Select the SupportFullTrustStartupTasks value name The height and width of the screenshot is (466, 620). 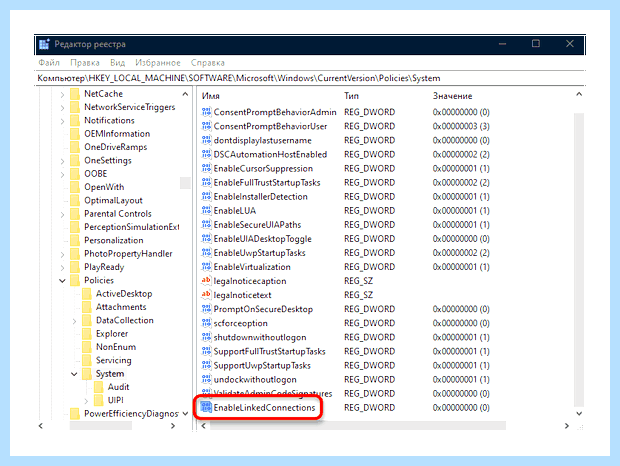click(x=270, y=351)
